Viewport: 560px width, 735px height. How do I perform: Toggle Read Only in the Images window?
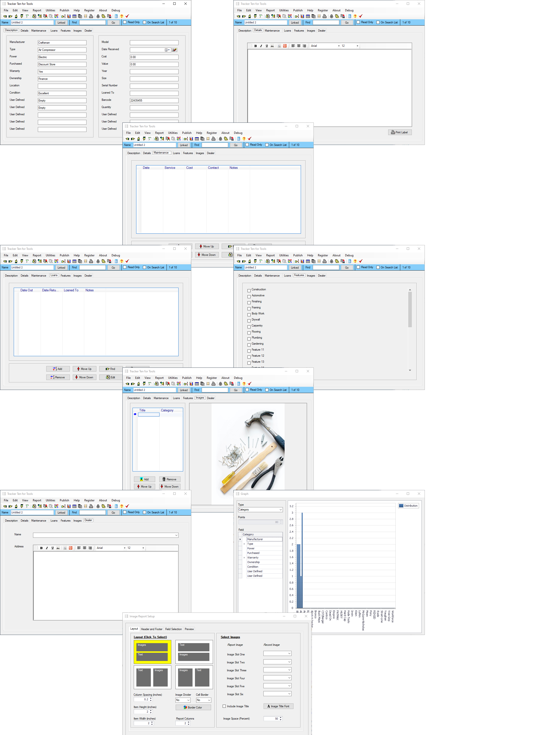tap(247, 389)
